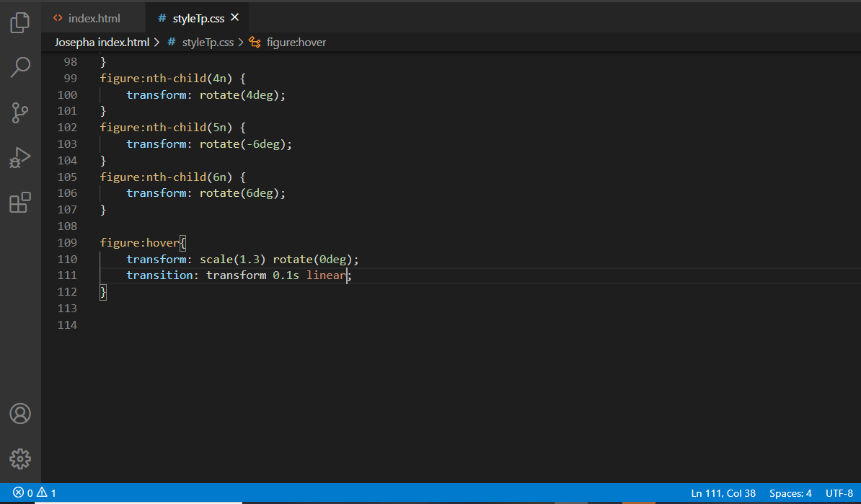The height and width of the screenshot is (504, 861).
Task: Select the styleTp.css tab
Action: tap(198, 18)
